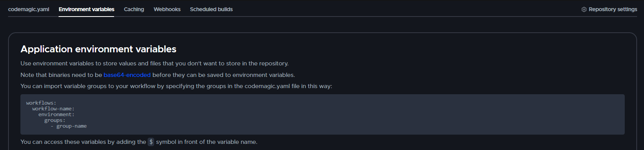Click the Application environment variables heading

(x=98, y=49)
